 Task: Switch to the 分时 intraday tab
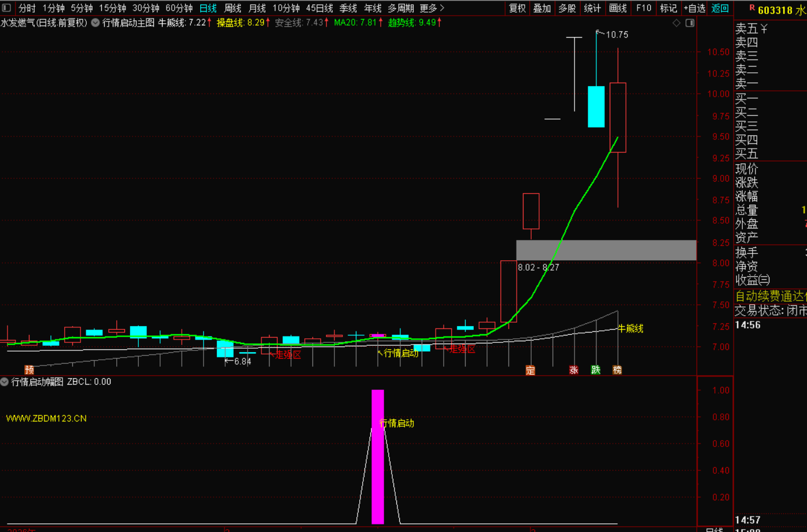point(27,8)
